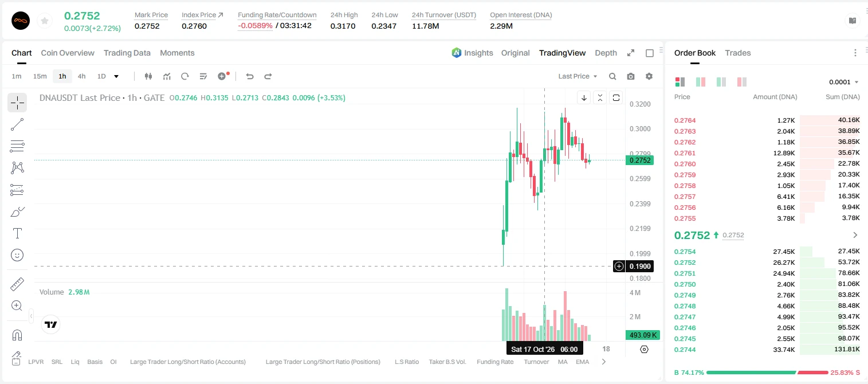Select the Funding Rate indicator
This screenshot has width=868, height=384.
pos(495,362)
